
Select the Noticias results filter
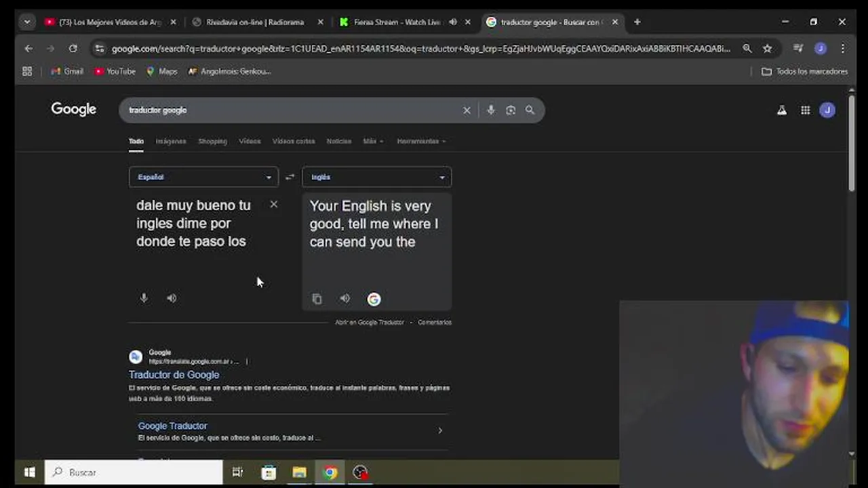pos(339,141)
